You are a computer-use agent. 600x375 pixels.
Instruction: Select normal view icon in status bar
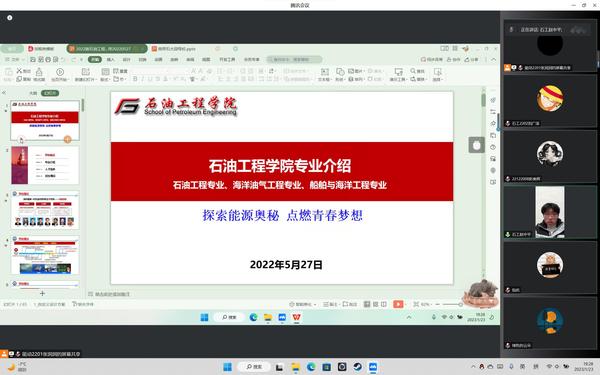[367, 304]
